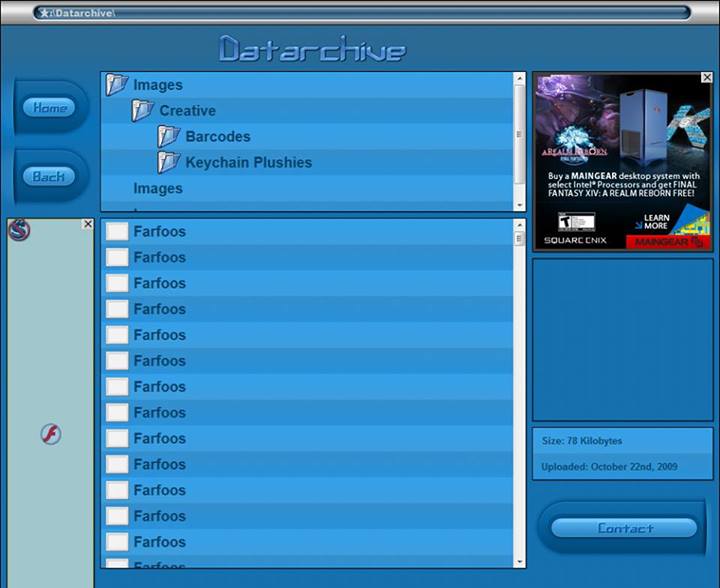Screen dimensions: 720x588
Task: Open the Contact button
Action: [x=625, y=528]
